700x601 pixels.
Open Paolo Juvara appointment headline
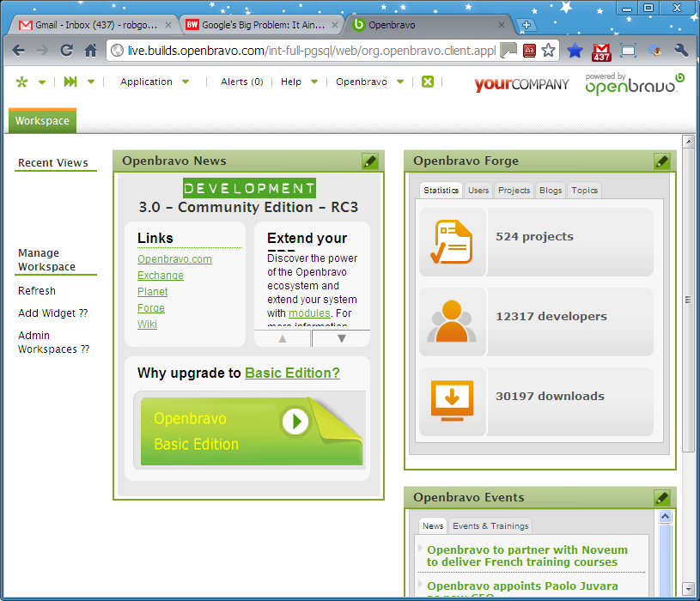(522, 586)
